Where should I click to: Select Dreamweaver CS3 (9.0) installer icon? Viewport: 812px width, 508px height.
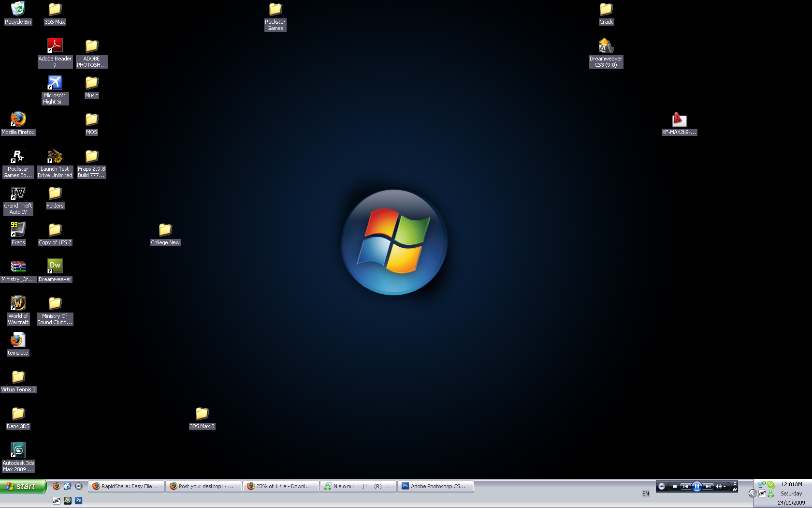(606, 53)
